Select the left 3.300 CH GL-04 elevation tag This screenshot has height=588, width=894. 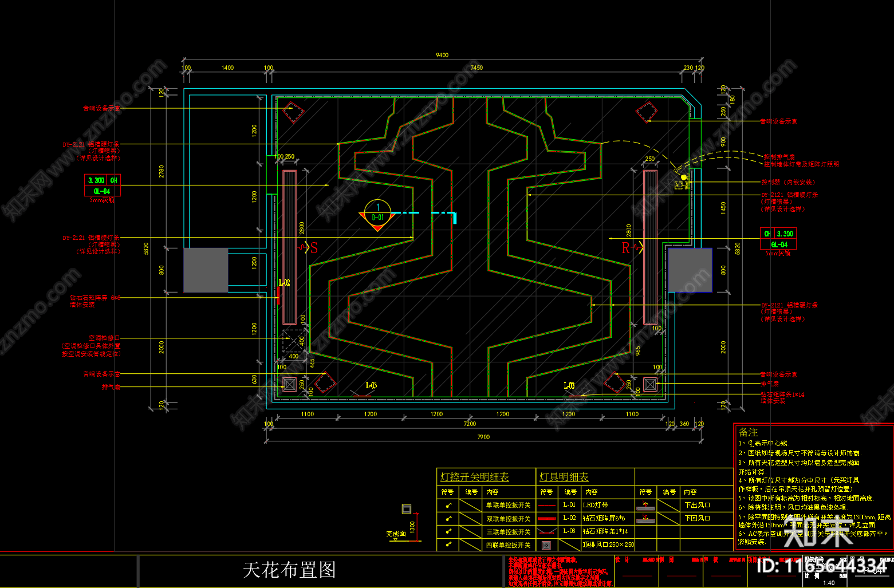[103, 186]
